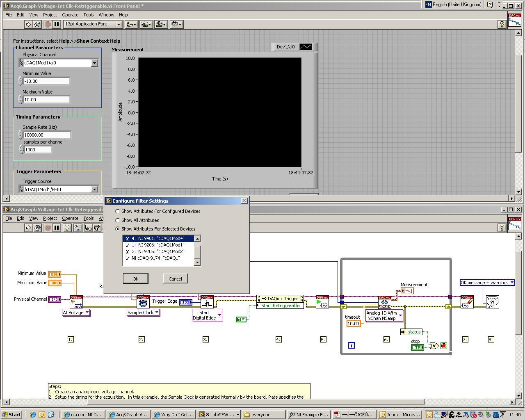Viewport: 525px width, 420px height.
Task: Click Sample Rate (Hz) input field
Action: click(47, 135)
